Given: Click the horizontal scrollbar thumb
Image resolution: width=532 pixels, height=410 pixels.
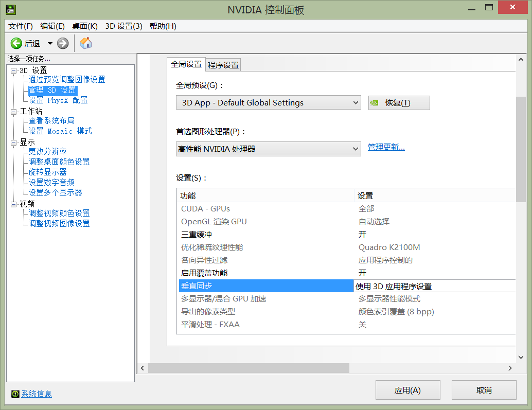Looking at the screenshot, I should click(x=249, y=368).
